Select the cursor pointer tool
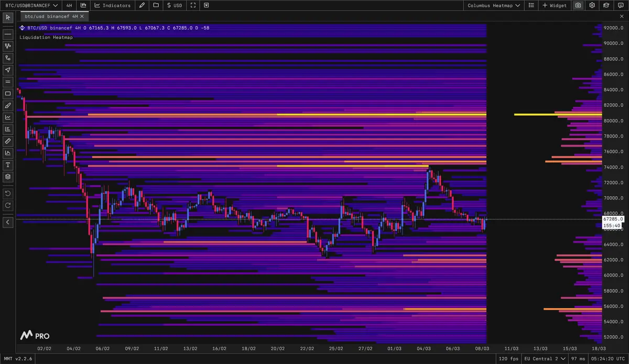This screenshot has width=629, height=364. coord(8,17)
